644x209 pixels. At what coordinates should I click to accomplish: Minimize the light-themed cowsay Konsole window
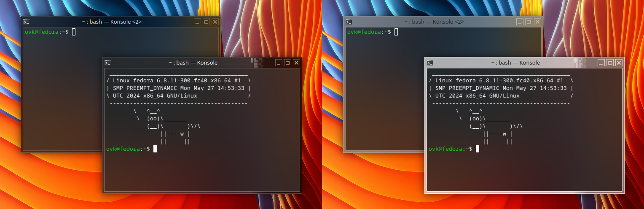pyautogui.click(x=601, y=62)
